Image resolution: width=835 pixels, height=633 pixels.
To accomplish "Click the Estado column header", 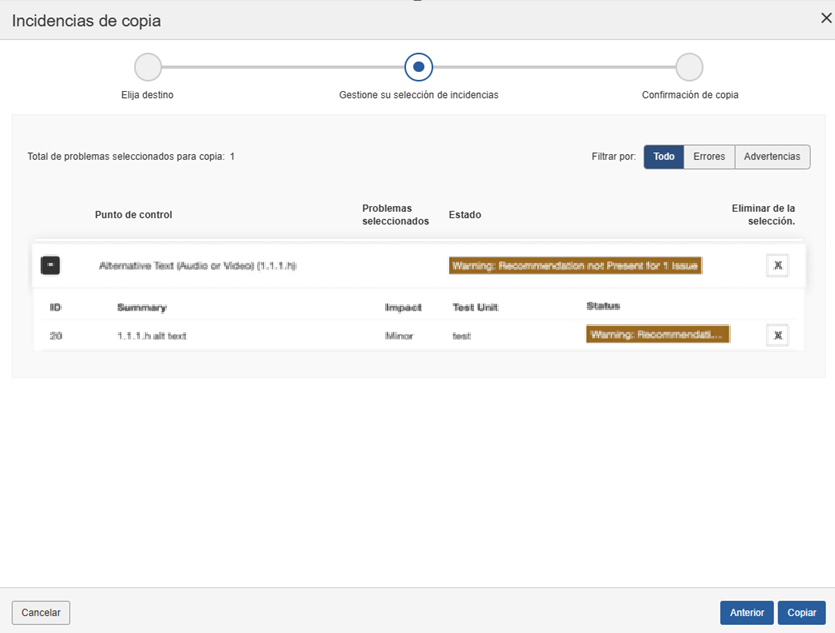I will [x=465, y=215].
